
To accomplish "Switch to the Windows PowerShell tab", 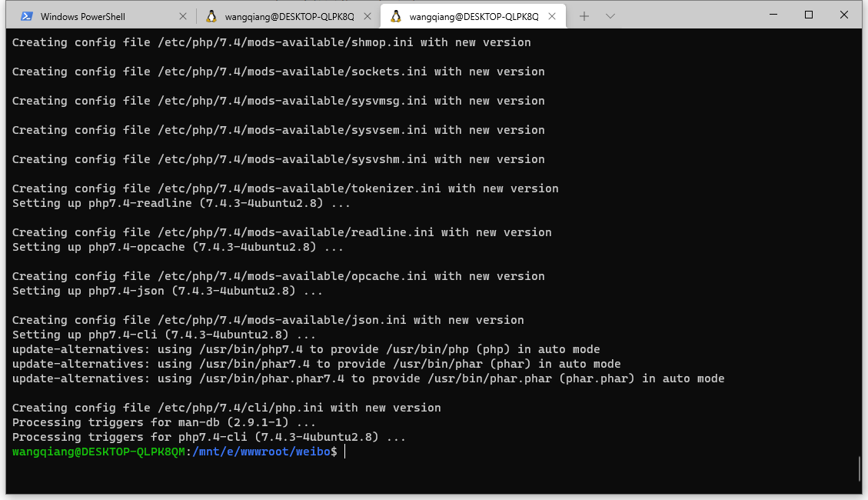I will 83,16.
